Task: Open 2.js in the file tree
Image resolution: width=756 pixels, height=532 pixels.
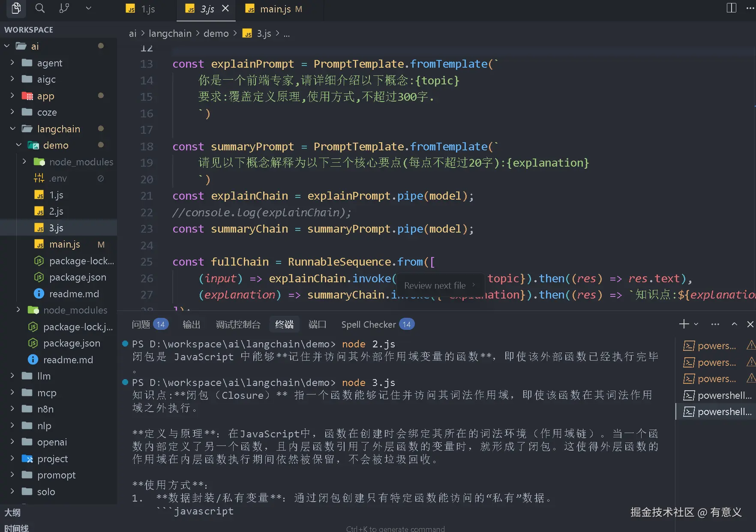Action: click(x=58, y=211)
